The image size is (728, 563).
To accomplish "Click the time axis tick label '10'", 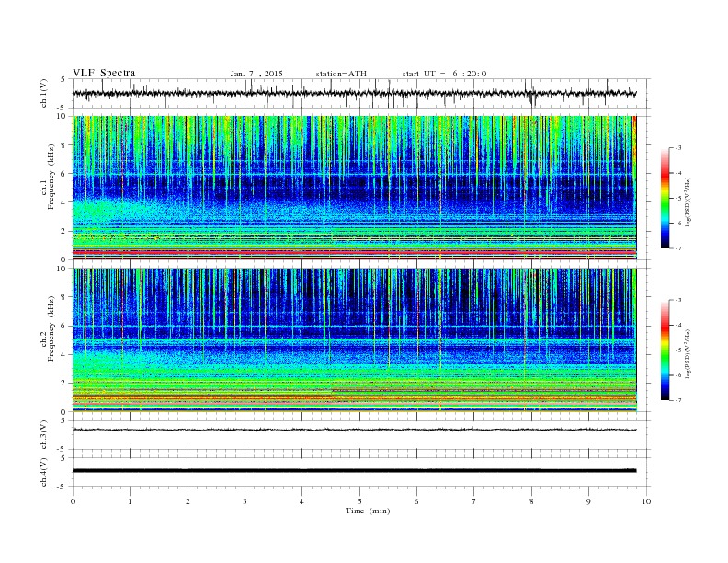I will click(x=646, y=501).
